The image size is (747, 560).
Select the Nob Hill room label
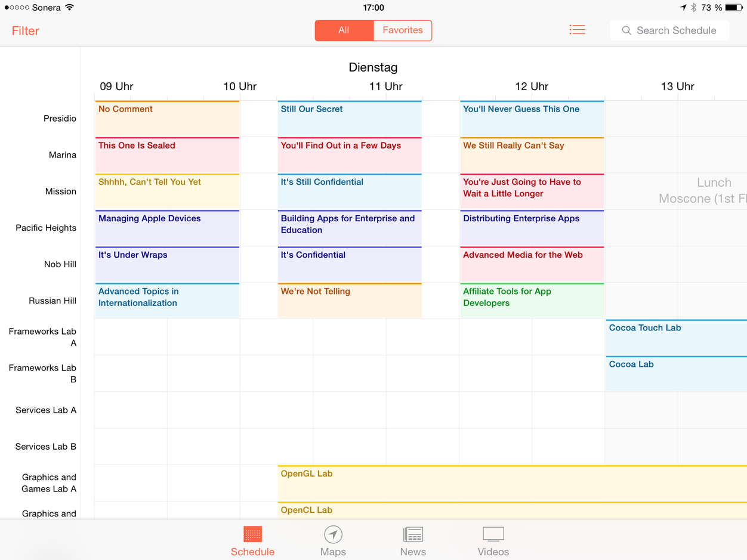point(60,264)
